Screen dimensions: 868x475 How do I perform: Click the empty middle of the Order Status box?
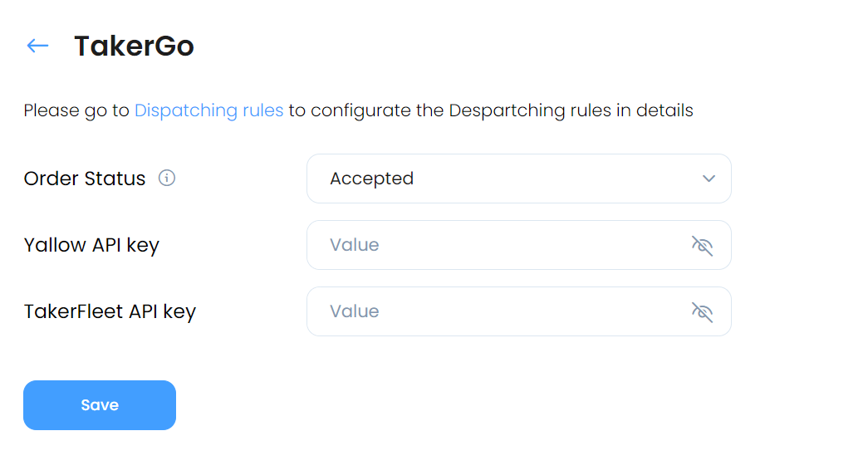(553, 179)
